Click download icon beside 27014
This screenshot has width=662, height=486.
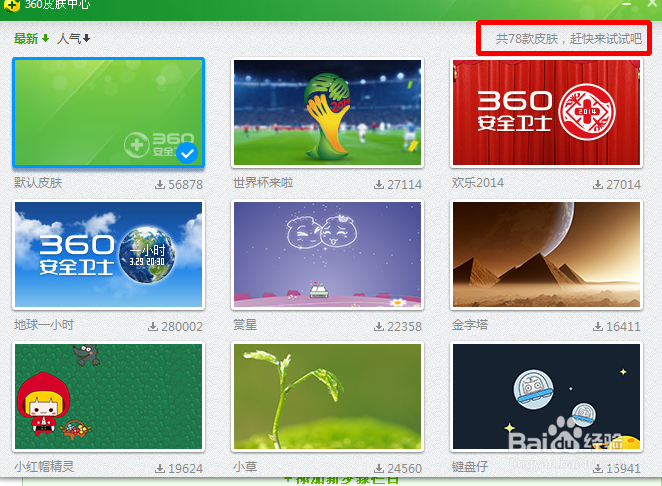coord(597,185)
